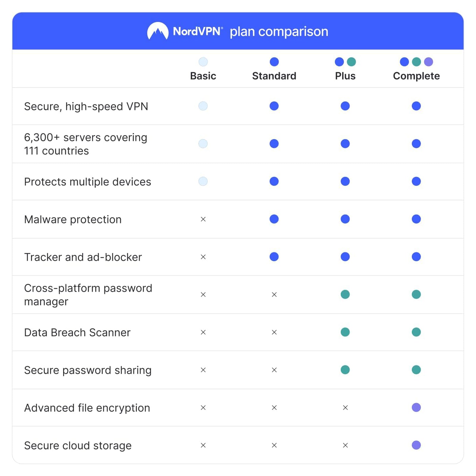Click the X for Tracker and ad-blocker under Basic
This screenshot has height=476, width=476.
(x=203, y=257)
